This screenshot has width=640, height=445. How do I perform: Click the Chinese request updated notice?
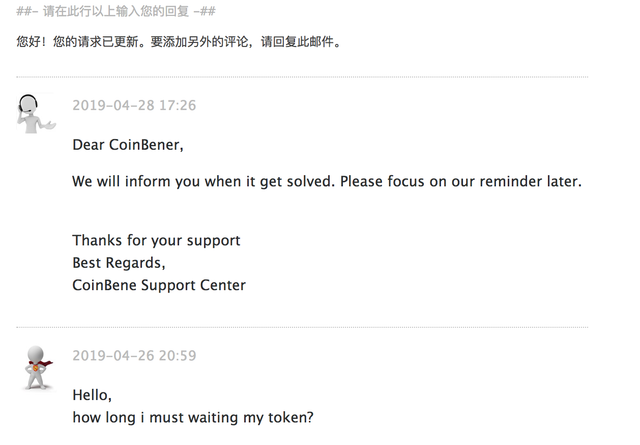(x=179, y=42)
